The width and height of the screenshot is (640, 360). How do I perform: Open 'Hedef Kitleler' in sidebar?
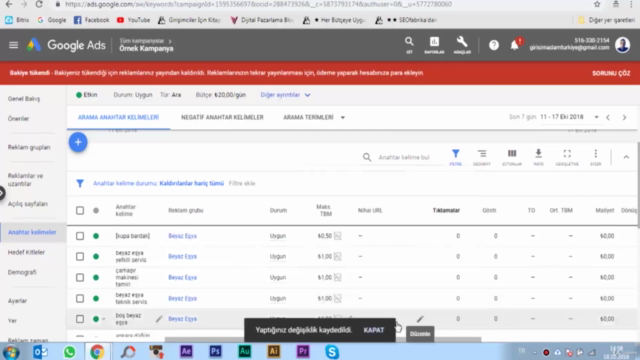[26, 252]
